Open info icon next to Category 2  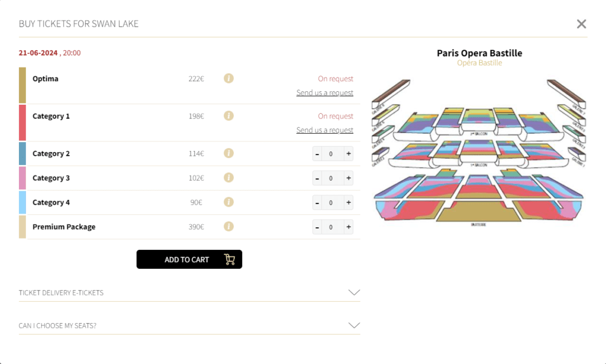(228, 153)
